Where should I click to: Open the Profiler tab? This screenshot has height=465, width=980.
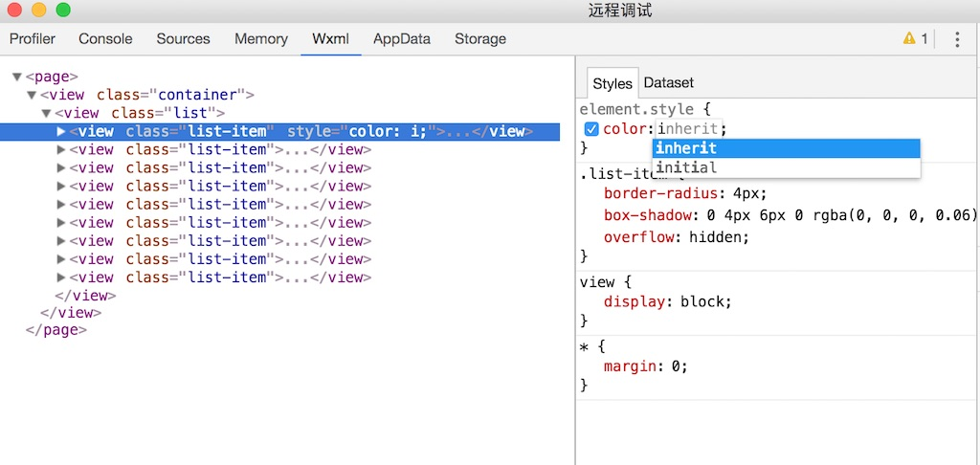33,39
